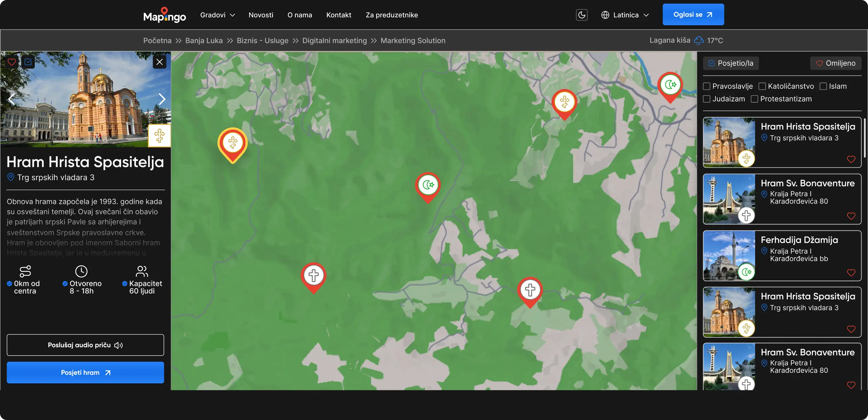The image size is (868, 420).
Task: Open the Kontakt menu item
Action: point(339,15)
